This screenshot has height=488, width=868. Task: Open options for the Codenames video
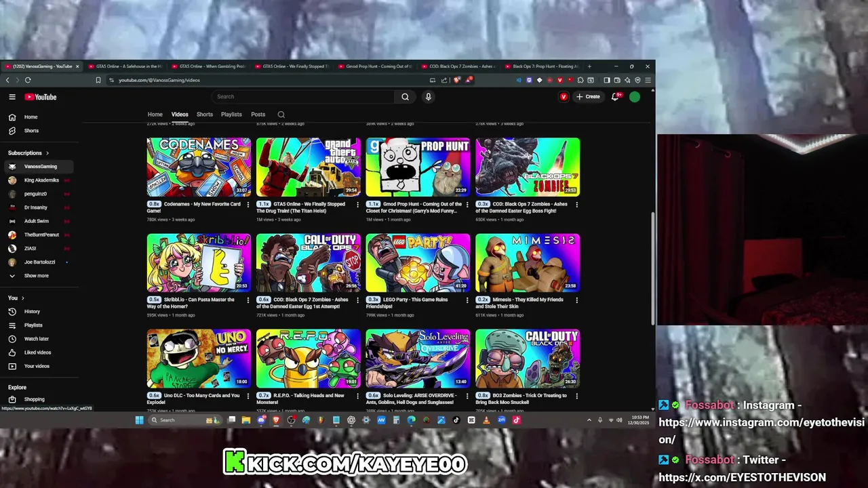click(248, 204)
